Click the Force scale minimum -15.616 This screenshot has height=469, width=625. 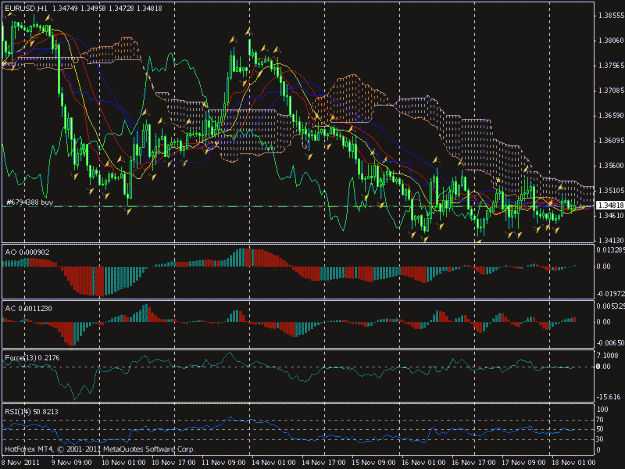pyautogui.click(x=609, y=397)
